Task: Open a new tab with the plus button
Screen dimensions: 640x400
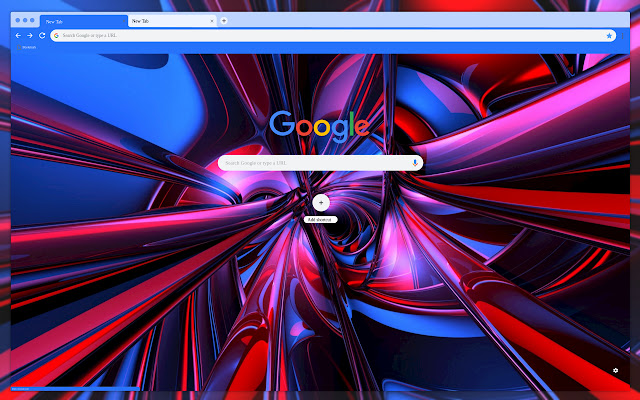Action: click(x=224, y=21)
